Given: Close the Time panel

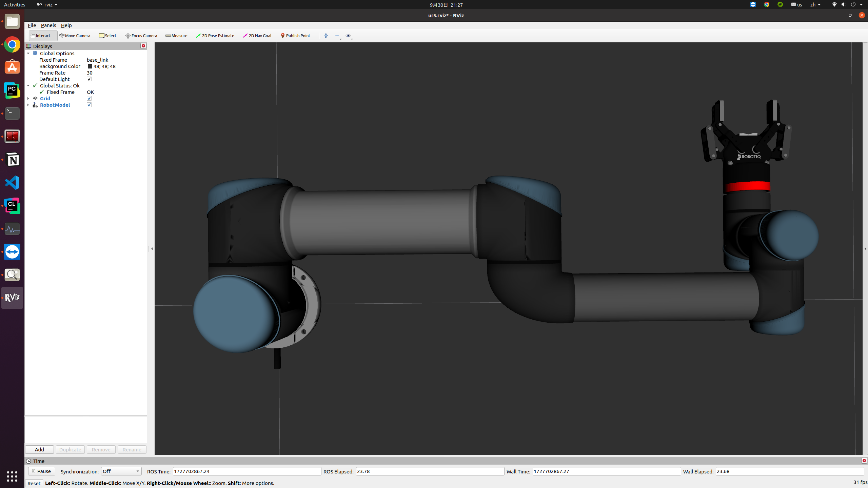Looking at the screenshot, I should 864,461.
